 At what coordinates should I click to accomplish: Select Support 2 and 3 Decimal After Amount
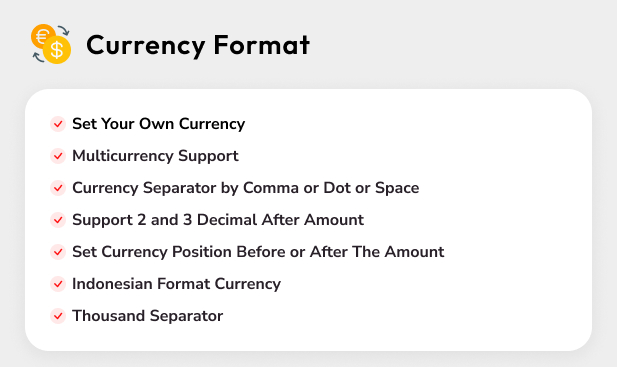[218, 220]
